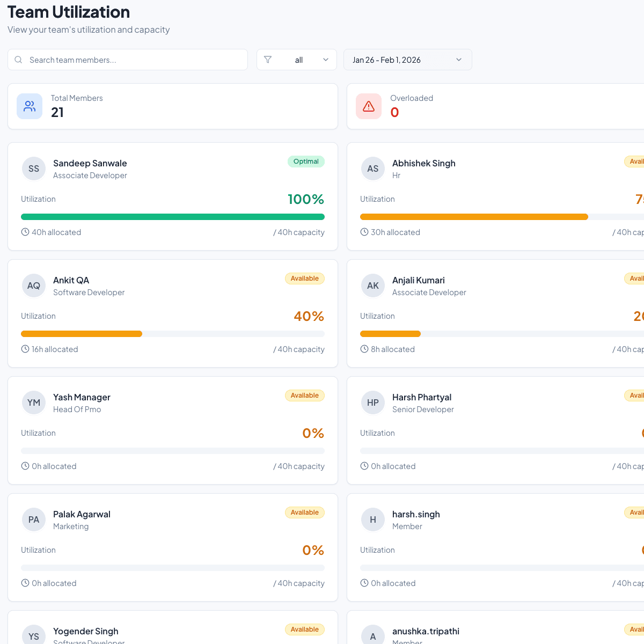This screenshot has height=644, width=644.
Task: Click the Available badge on Yash Manager's card
Action: pyautogui.click(x=304, y=396)
